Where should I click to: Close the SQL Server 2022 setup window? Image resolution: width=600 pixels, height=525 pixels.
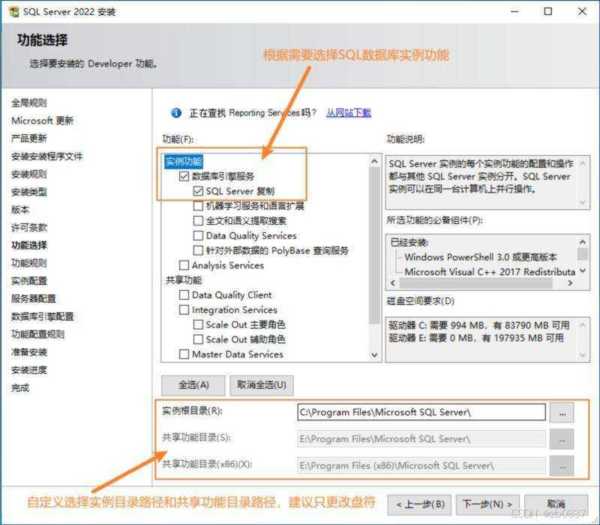click(x=582, y=11)
